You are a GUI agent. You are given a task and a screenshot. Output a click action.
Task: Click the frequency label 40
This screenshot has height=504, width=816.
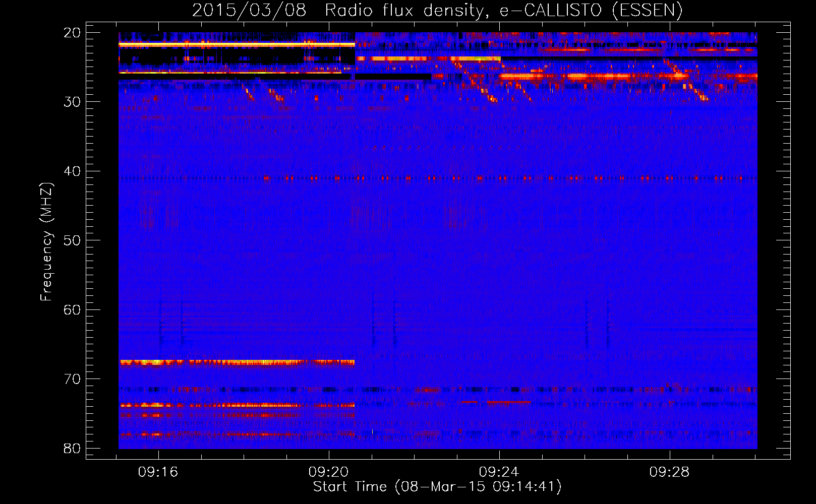point(72,171)
